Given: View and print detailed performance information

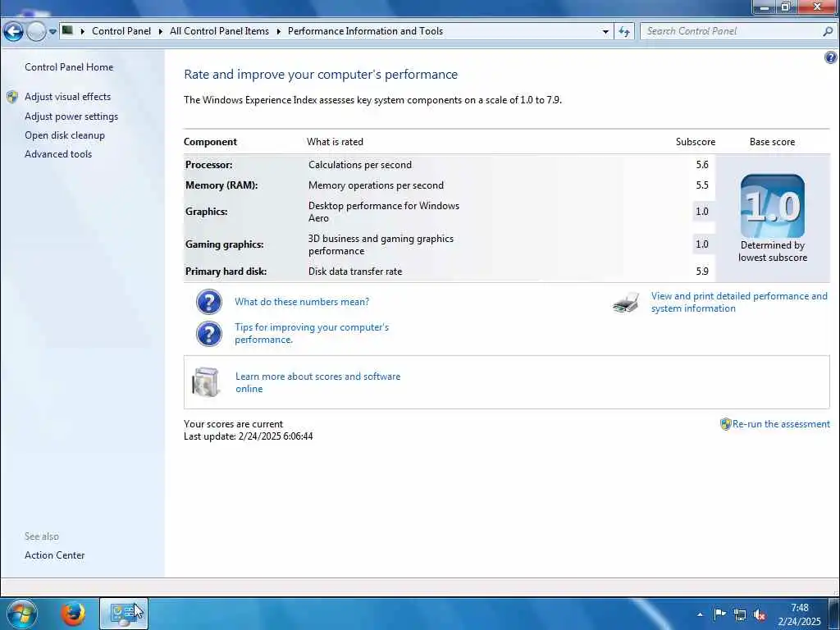Looking at the screenshot, I should click(739, 302).
